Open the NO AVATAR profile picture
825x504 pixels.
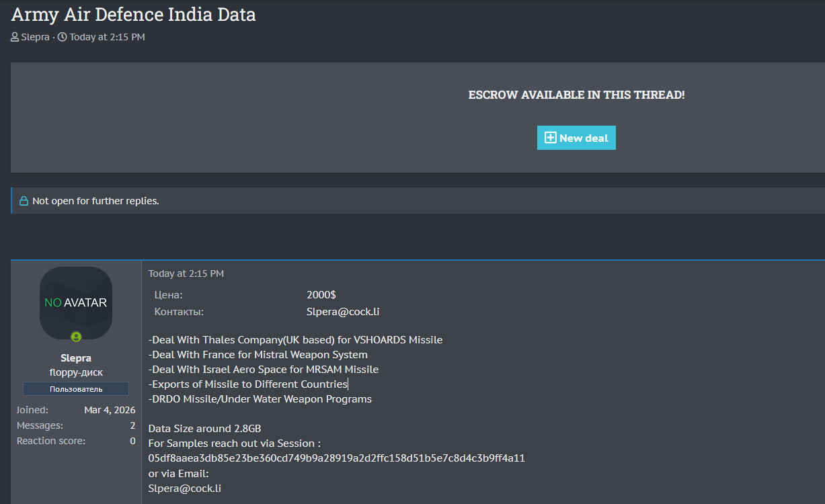[76, 302]
